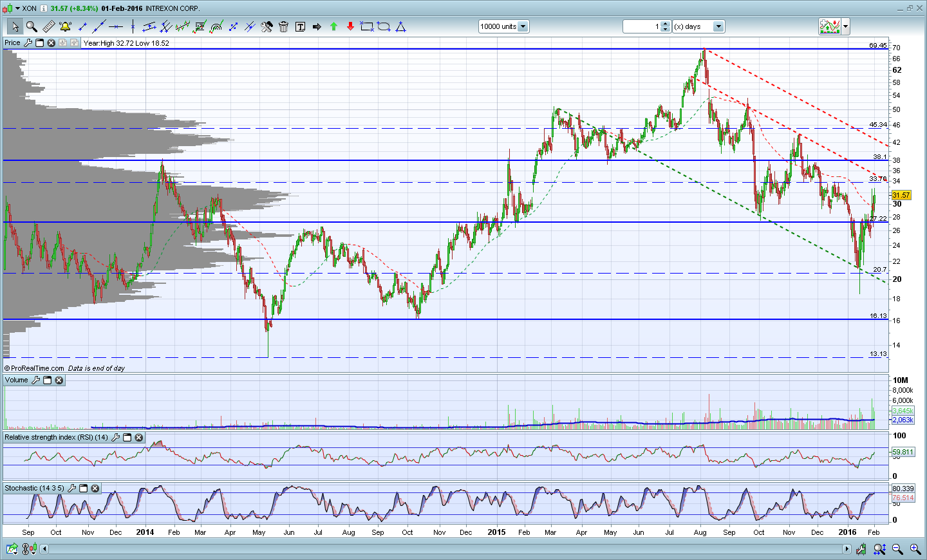
Task: Add a red down arrow marker
Action: [x=350, y=26]
